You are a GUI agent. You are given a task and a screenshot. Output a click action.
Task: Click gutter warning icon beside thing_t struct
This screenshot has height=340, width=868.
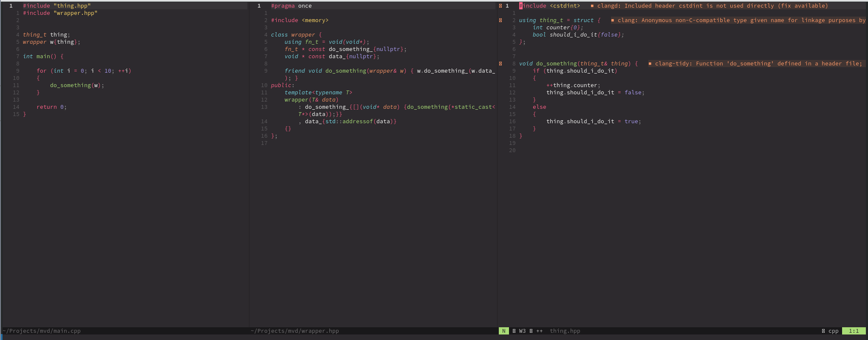click(500, 20)
